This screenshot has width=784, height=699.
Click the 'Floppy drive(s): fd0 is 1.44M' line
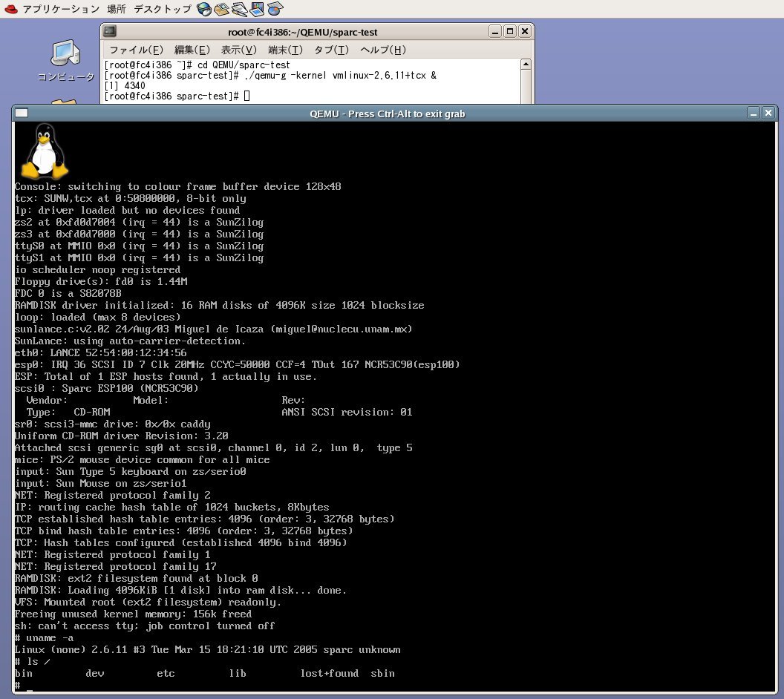(101, 282)
